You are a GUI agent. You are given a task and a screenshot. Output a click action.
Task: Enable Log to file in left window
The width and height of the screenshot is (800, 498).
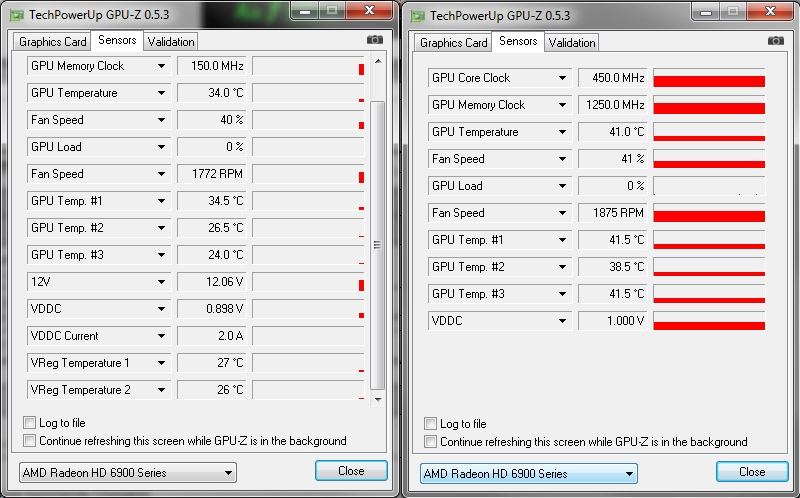click(x=30, y=422)
